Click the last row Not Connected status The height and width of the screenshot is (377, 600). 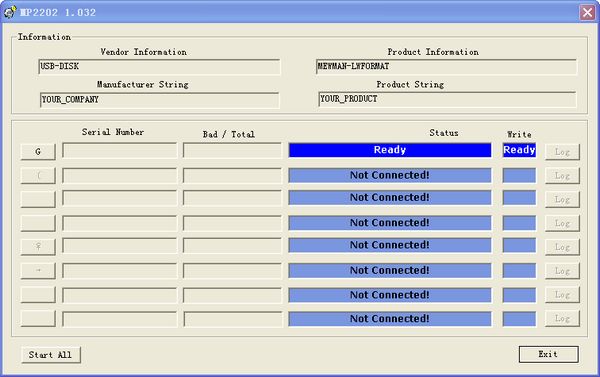(x=390, y=319)
